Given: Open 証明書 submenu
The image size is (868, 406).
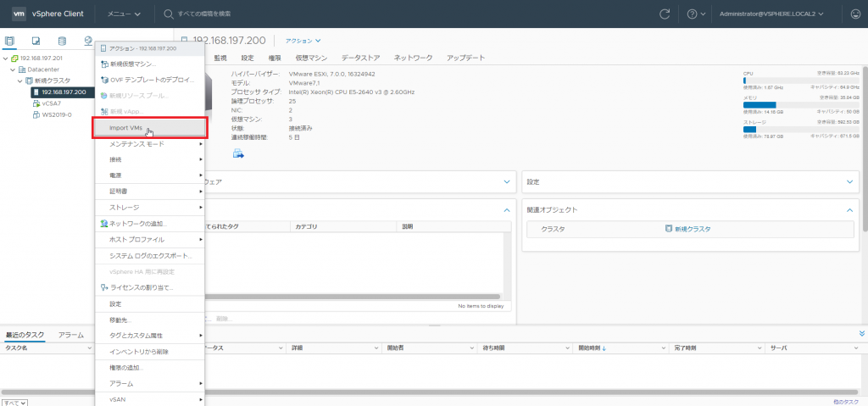Looking at the screenshot, I should 150,191.
